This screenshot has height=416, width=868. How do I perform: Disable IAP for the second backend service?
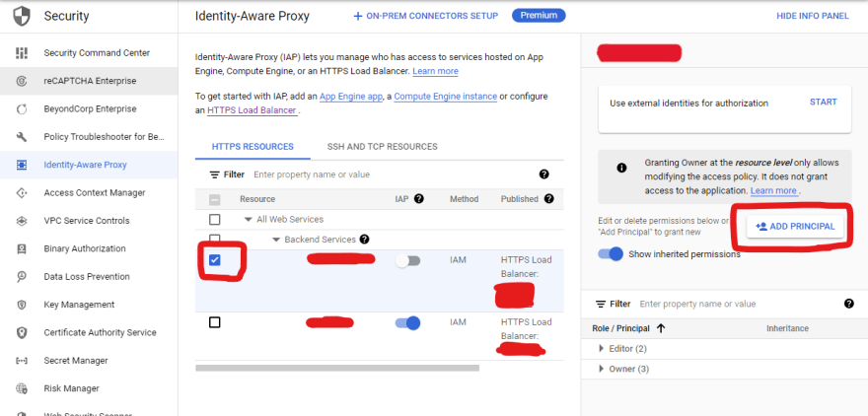408,323
